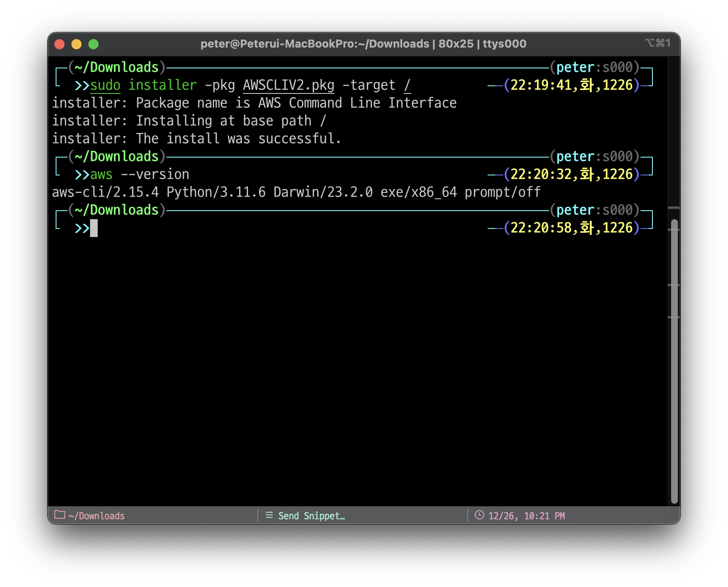This screenshot has width=728, height=587.
Task: Click the sudo command word
Action: coord(105,85)
